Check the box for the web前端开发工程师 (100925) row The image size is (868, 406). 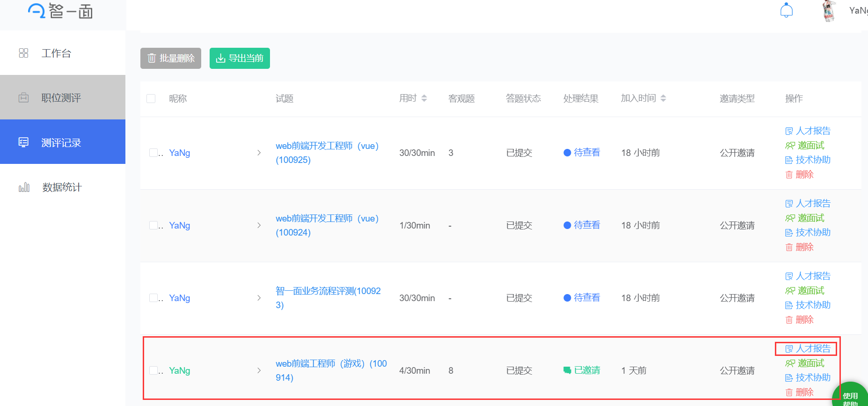(x=153, y=153)
